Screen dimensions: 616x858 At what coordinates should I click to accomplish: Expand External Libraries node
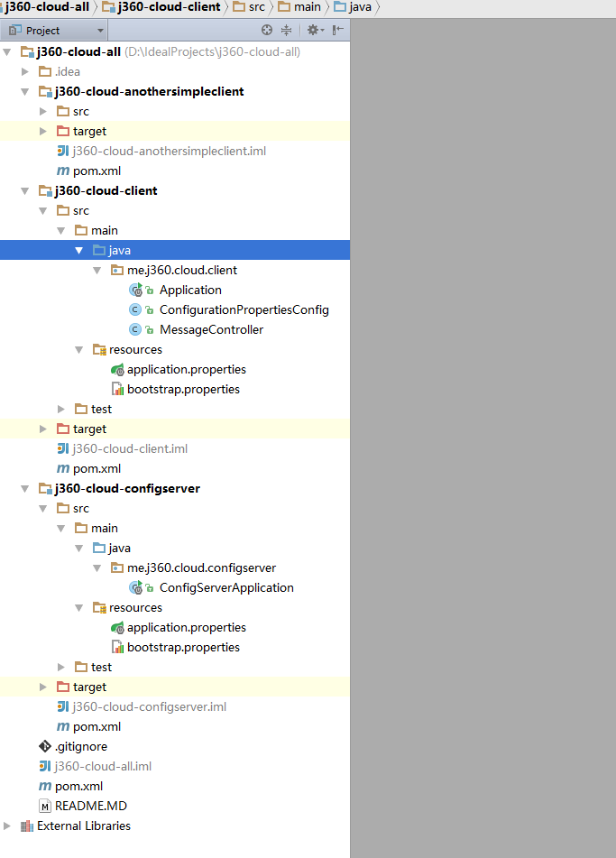pyautogui.click(x=8, y=826)
